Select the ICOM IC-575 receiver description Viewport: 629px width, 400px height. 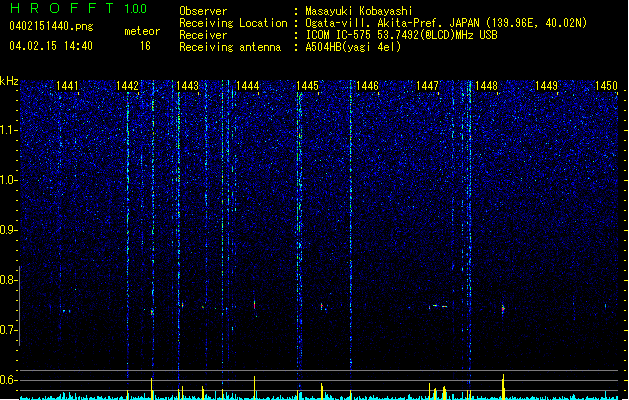[402, 35]
